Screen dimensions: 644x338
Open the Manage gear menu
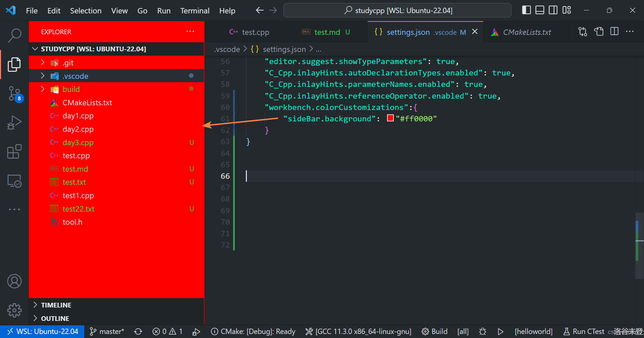click(x=14, y=310)
